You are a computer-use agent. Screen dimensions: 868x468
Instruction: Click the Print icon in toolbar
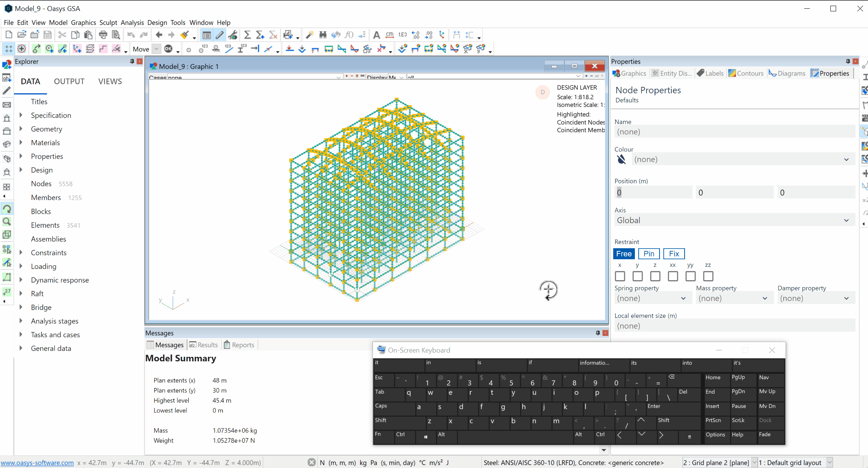coord(103,35)
